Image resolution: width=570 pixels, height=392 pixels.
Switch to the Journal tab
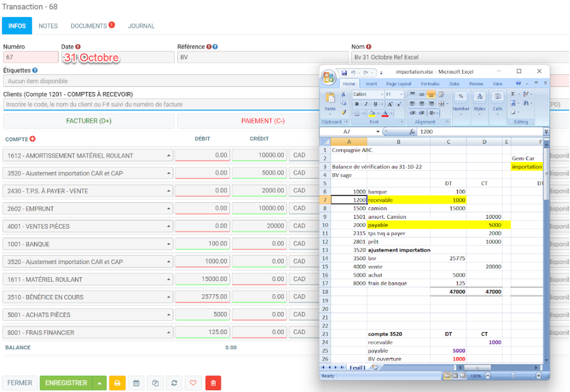141,26
